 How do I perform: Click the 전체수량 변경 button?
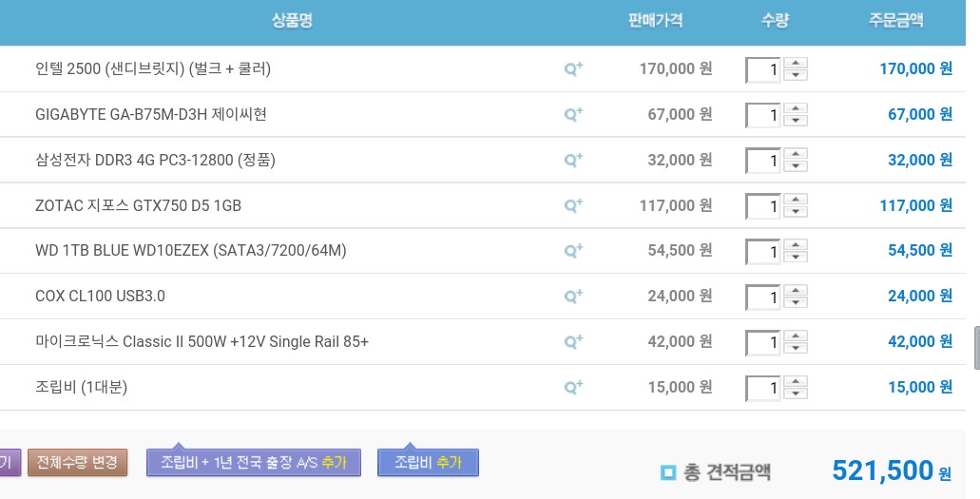click(x=77, y=463)
